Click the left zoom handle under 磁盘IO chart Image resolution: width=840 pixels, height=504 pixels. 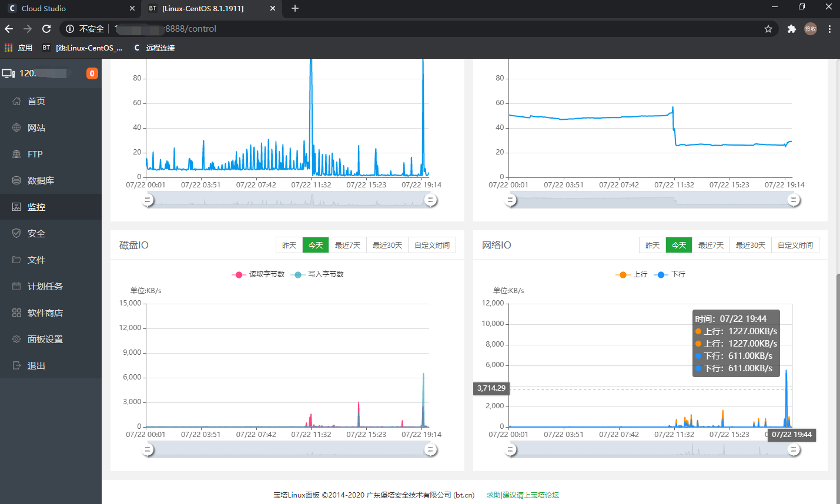click(148, 450)
